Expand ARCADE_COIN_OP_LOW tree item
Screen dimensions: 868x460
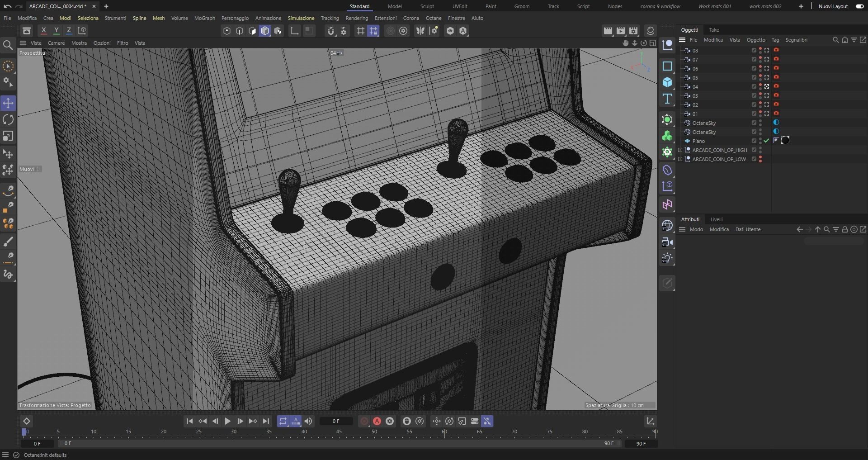click(680, 159)
